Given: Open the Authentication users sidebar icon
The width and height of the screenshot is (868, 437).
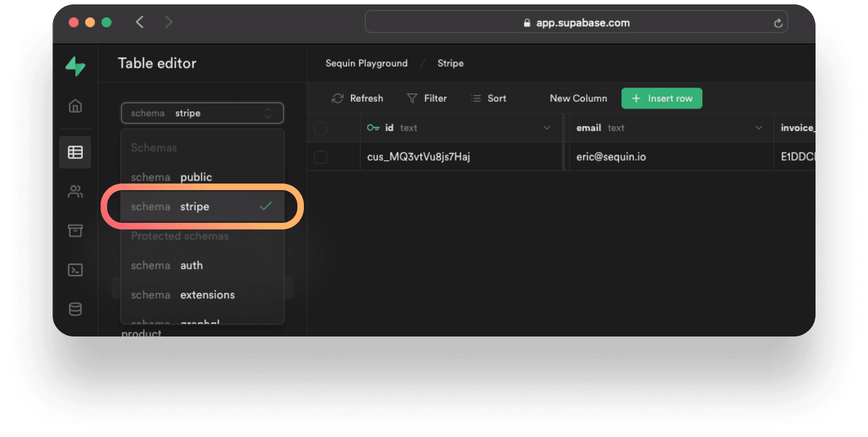Looking at the screenshot, I should pos(75,192).
